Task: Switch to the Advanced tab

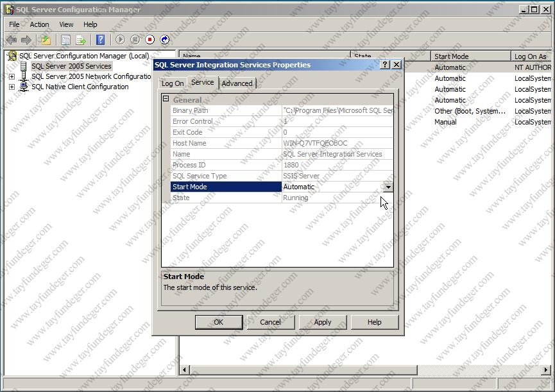Action: pos(237,83)
